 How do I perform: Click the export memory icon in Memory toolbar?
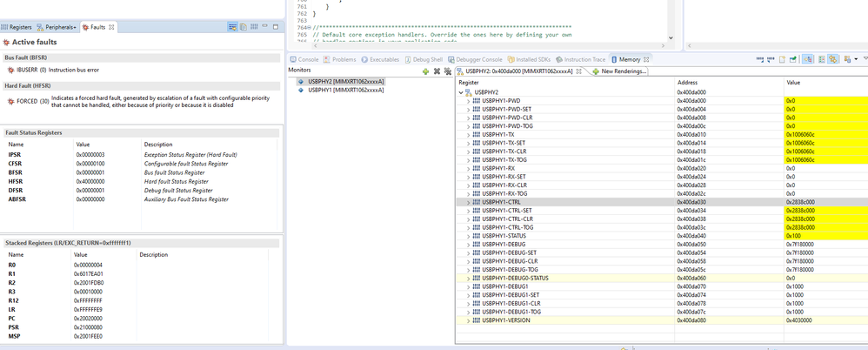click(771, 58)
